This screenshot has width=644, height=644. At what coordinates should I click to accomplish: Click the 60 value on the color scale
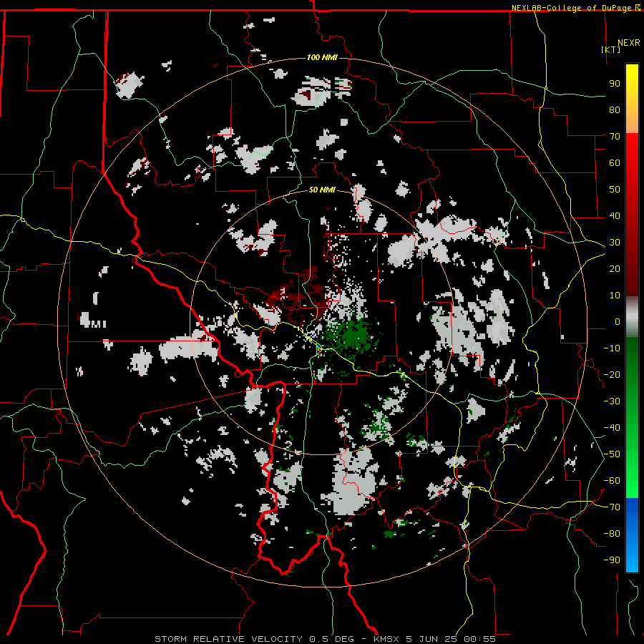pos(615,162)
